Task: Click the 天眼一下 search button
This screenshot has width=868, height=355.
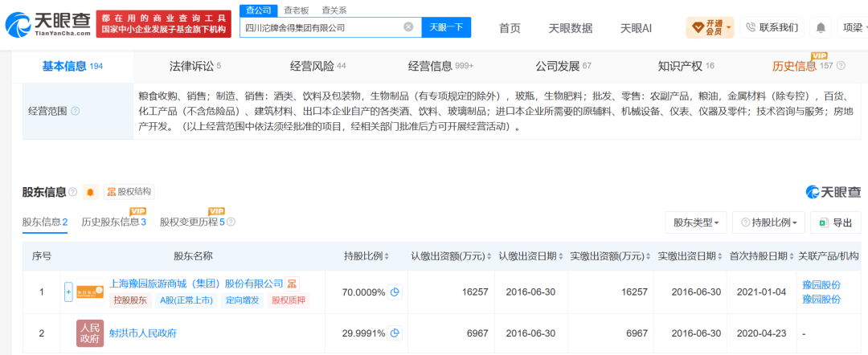Action: (446, 27)
